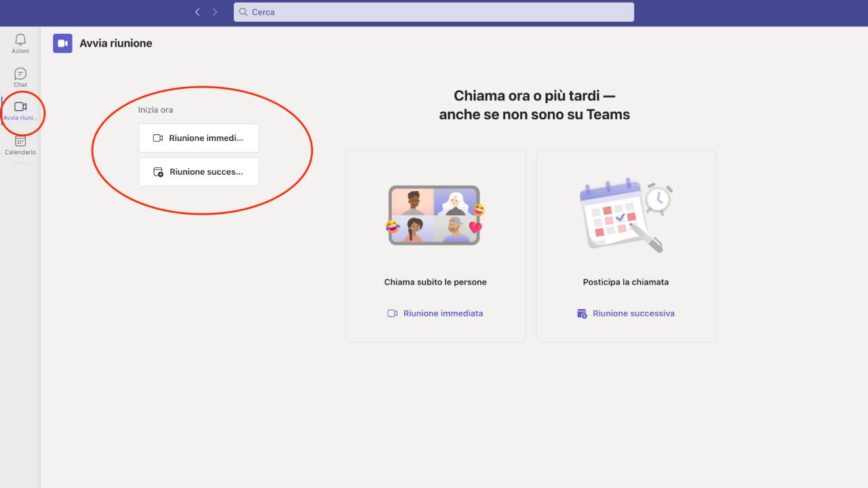Open the Azioni bell icon in sidebar
Image resolution: width=868 pixels, height=488 pixels.
(x=20, y=40)
